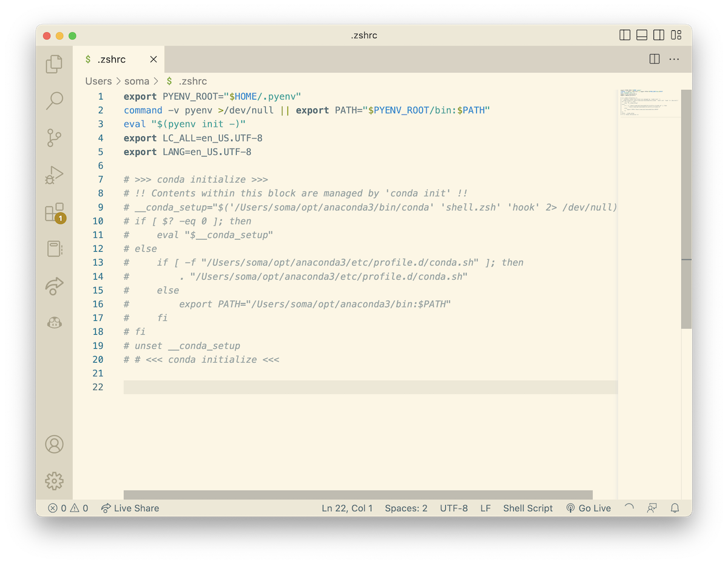
Task: Open errors and warnings status item
Action: tap(68, 508)
